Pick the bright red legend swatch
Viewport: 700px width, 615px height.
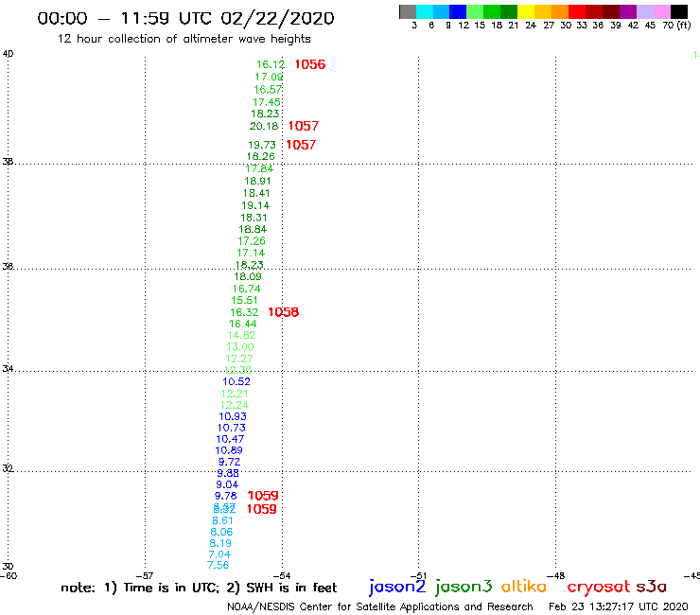[577, 11]
